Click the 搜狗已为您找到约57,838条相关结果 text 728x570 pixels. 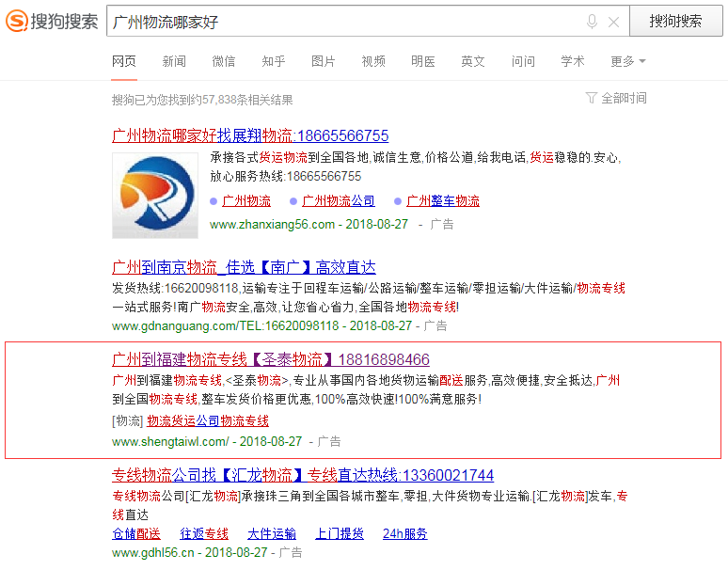click(202, 100)
